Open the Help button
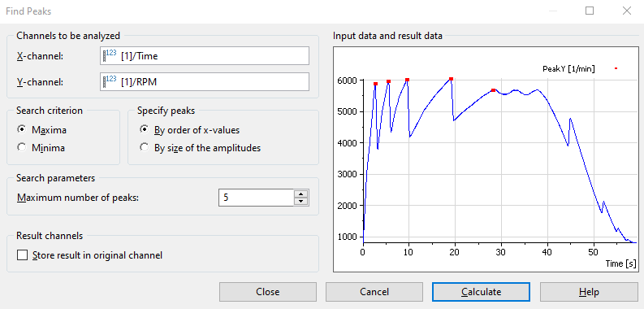This screenshot has width=644, height=309. pos(589,292)
